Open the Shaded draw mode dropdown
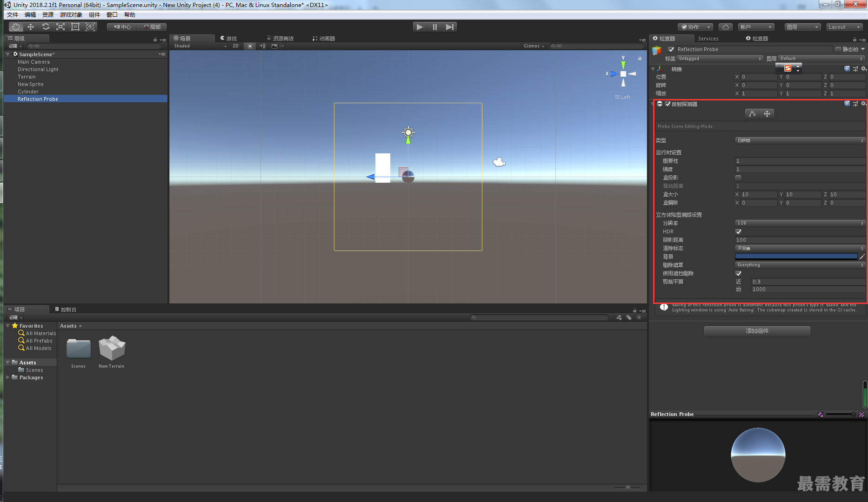Image resolution: width=868 pixels, height=502 pixels. click(200, 46)
